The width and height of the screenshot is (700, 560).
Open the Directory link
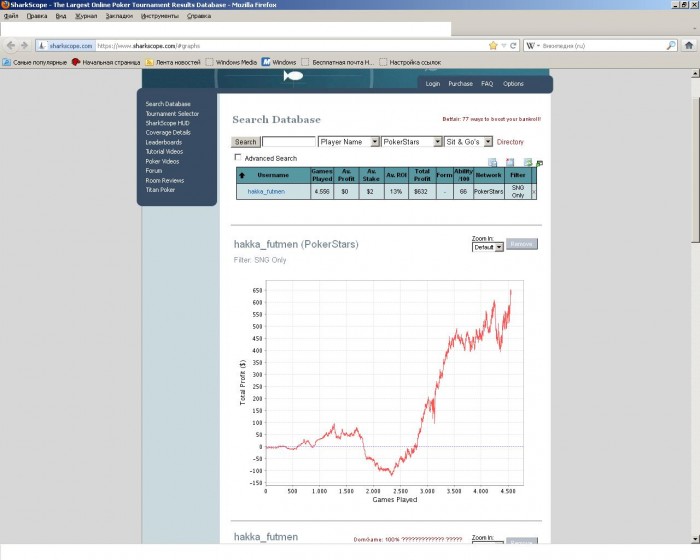pos(510,142)
